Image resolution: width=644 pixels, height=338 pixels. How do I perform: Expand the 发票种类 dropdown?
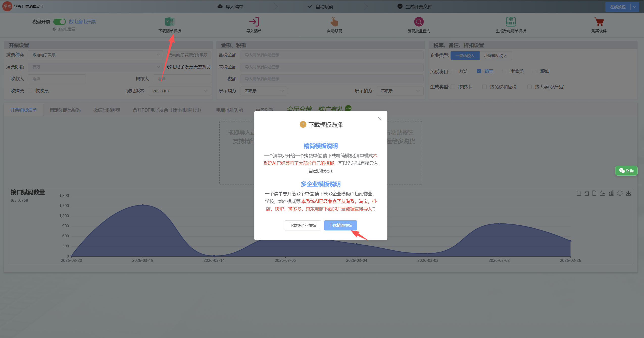click(95, 55)
